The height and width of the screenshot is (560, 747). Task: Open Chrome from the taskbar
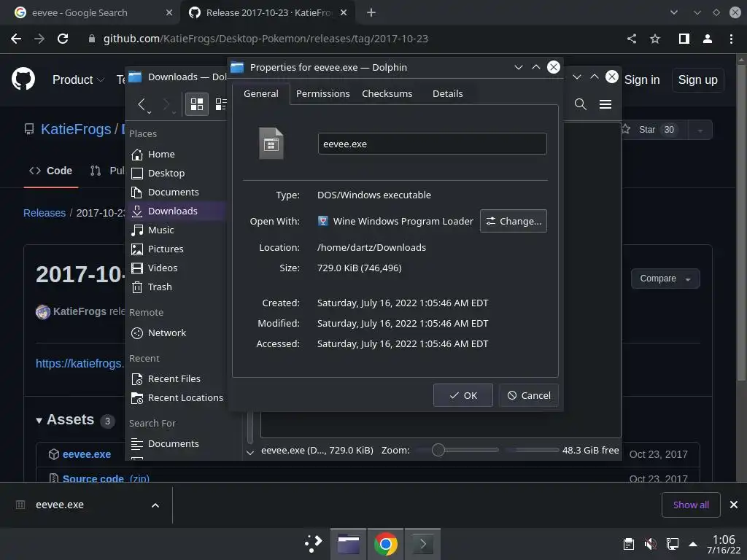tap(385, 543)
